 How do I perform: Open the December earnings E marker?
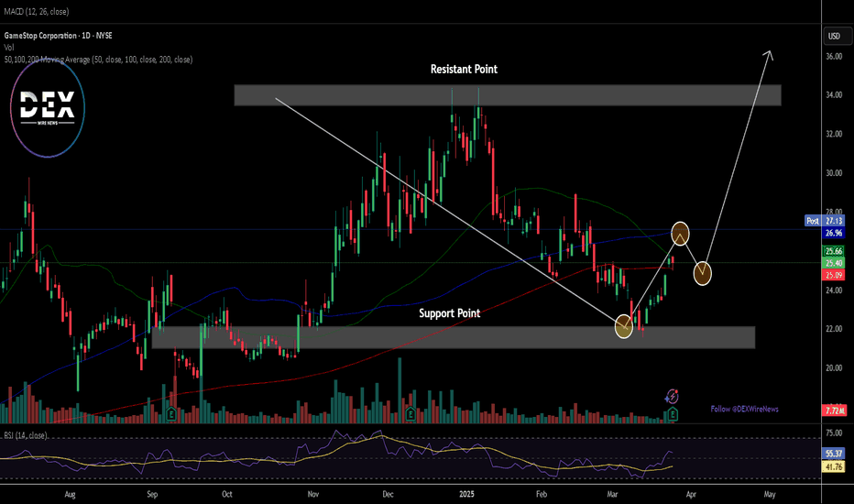tap(411, 414)
